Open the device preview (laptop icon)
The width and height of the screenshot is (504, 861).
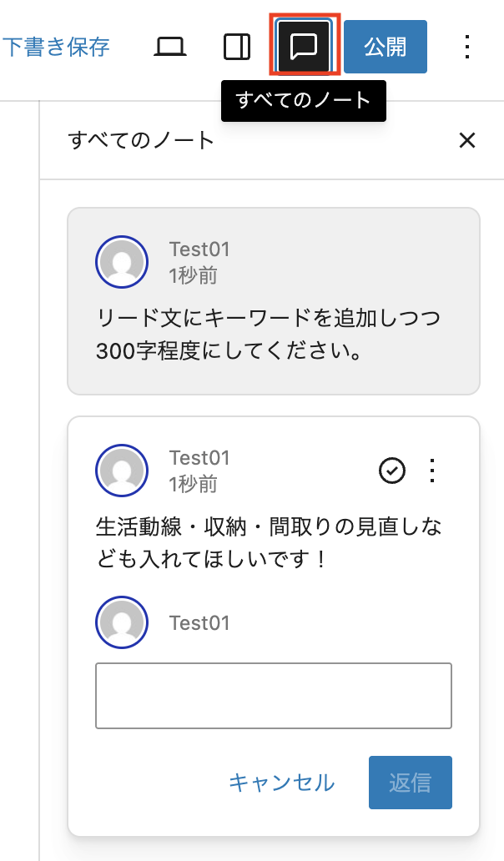(170, 47)
